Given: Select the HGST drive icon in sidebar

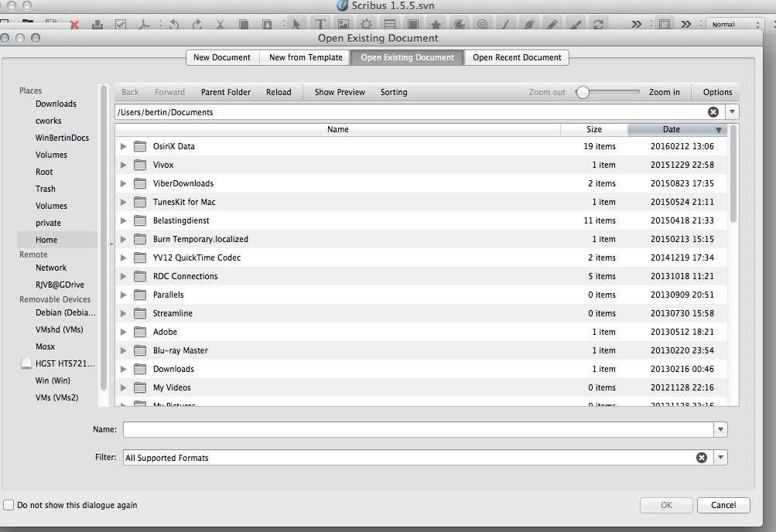Looking at the screenshot, I should click(x=26, y=363).
